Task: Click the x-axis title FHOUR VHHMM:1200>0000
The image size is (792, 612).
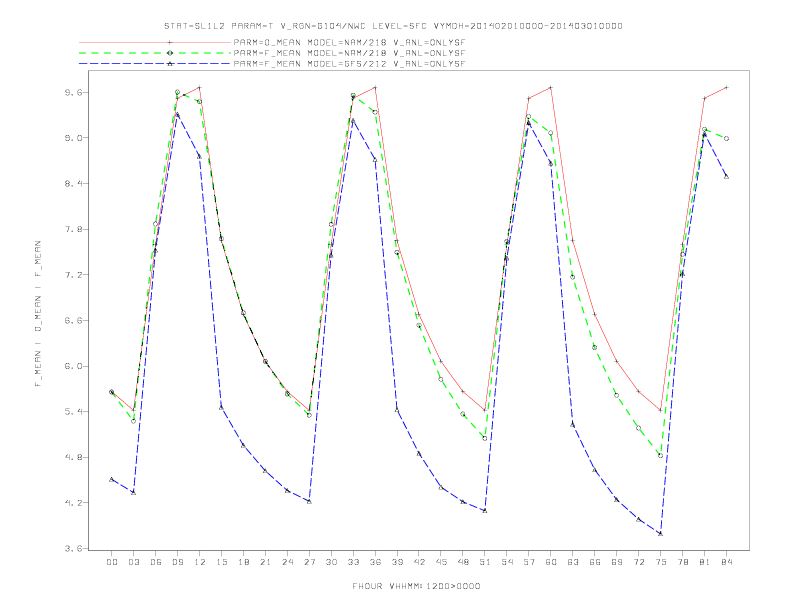Action: pos(416,586)
